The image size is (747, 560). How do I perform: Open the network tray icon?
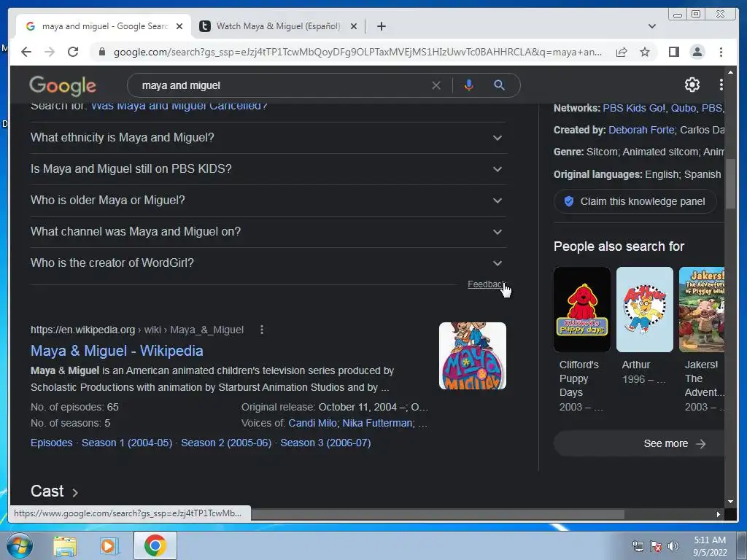point(638,546)
